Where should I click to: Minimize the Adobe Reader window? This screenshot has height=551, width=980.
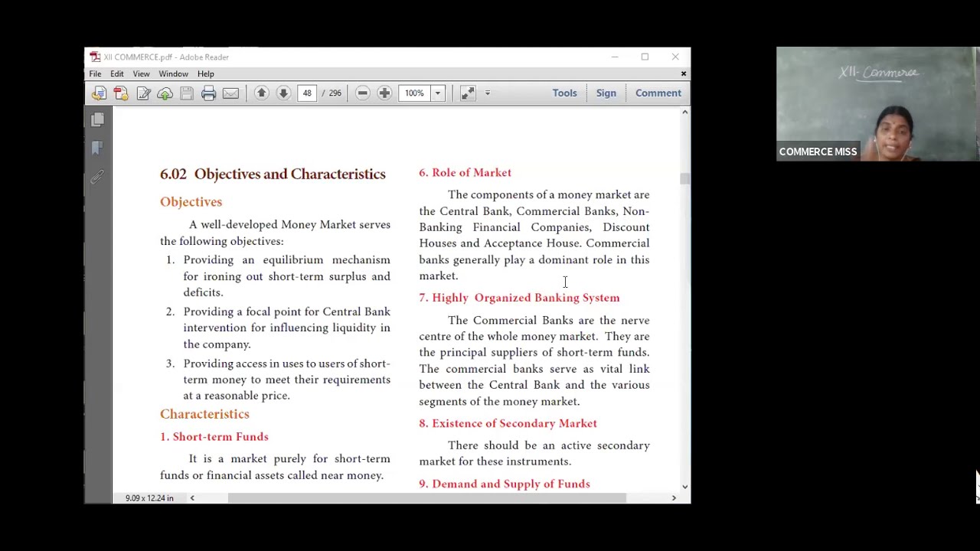614,57
